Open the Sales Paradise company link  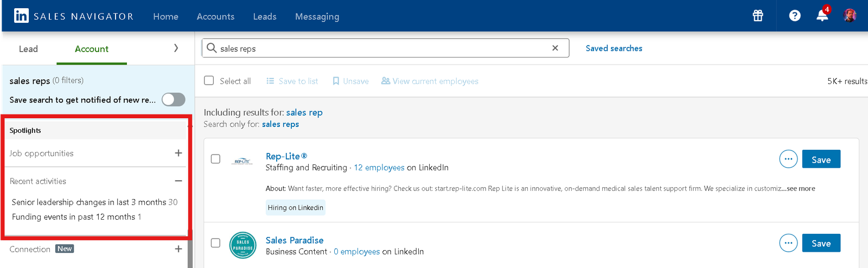295,240
